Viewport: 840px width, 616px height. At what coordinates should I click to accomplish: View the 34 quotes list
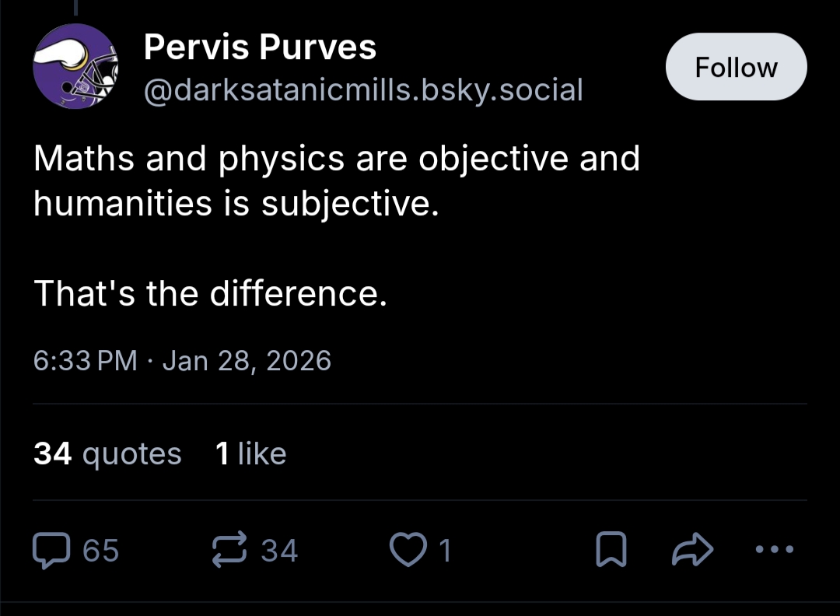click(107, 453)
